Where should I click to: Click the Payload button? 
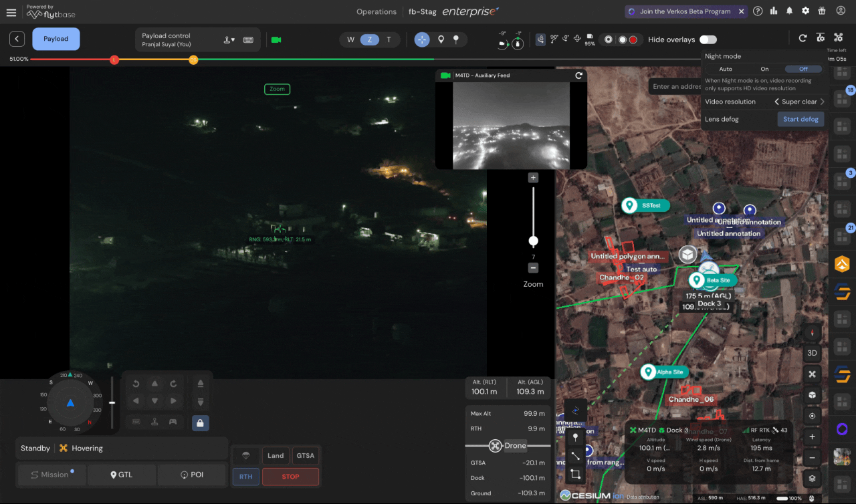point(56,39)
